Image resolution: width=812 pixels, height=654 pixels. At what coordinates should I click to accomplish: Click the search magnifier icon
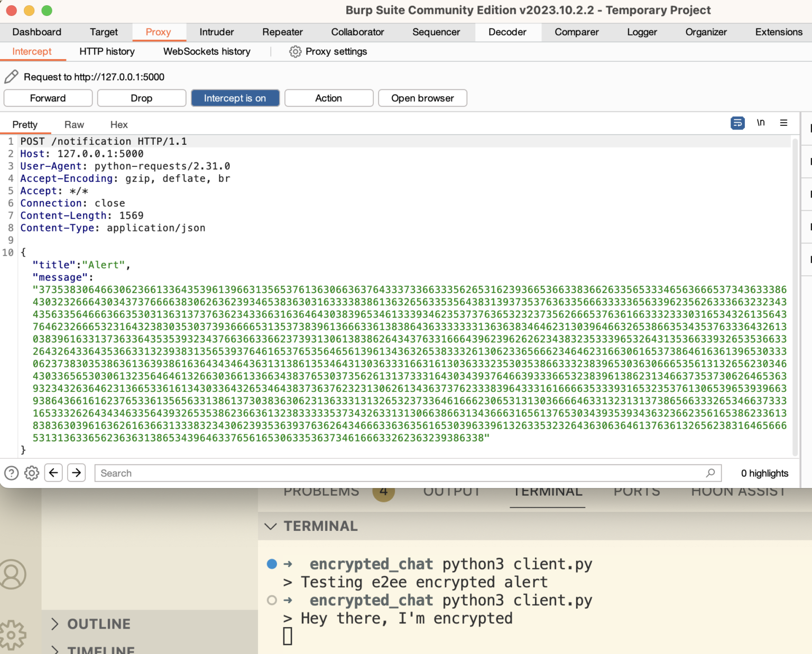tap(710, 473)
